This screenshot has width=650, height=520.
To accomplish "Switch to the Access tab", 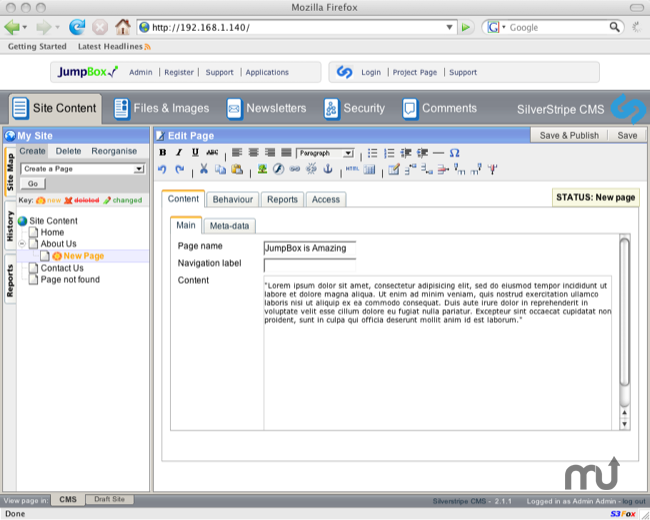I will [x=326, y=199].
